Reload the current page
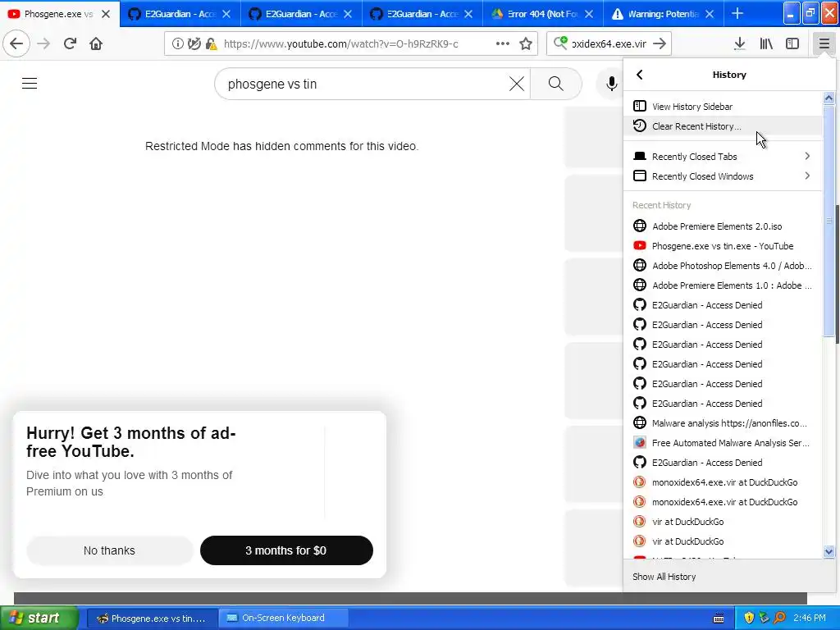 click(x=70, y=44)
